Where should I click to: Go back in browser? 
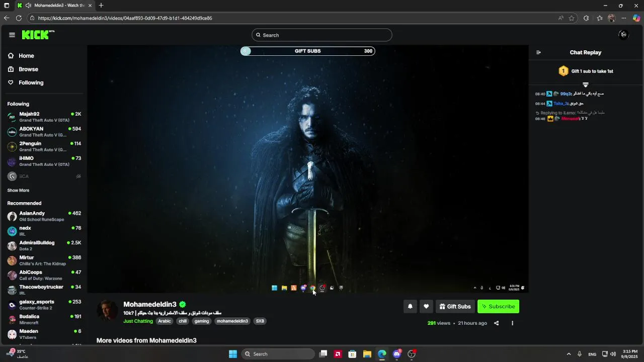7,18
